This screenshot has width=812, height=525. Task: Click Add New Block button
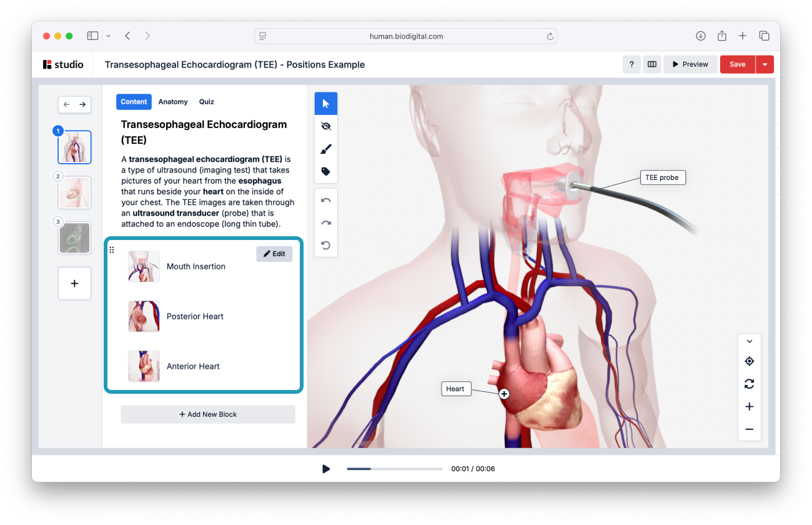(x=208, y=414)
